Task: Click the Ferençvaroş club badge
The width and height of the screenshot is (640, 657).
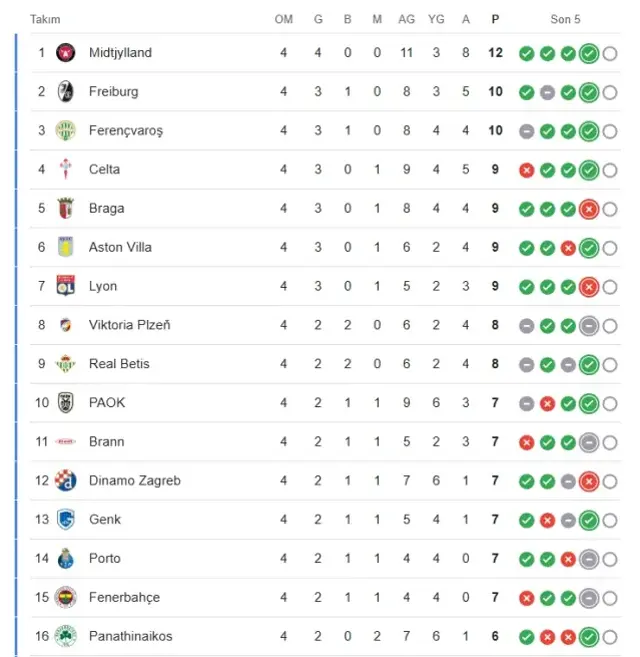Action: [66, 131]
